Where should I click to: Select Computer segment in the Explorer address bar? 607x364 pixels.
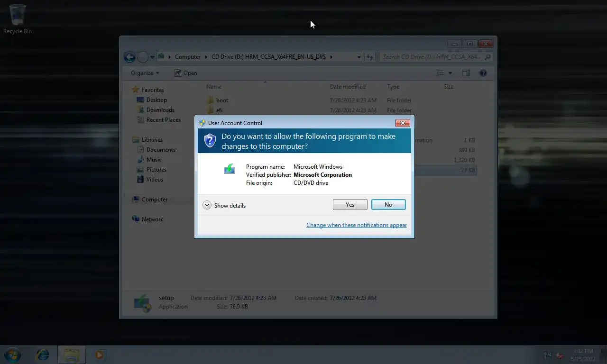coord(188,57)
